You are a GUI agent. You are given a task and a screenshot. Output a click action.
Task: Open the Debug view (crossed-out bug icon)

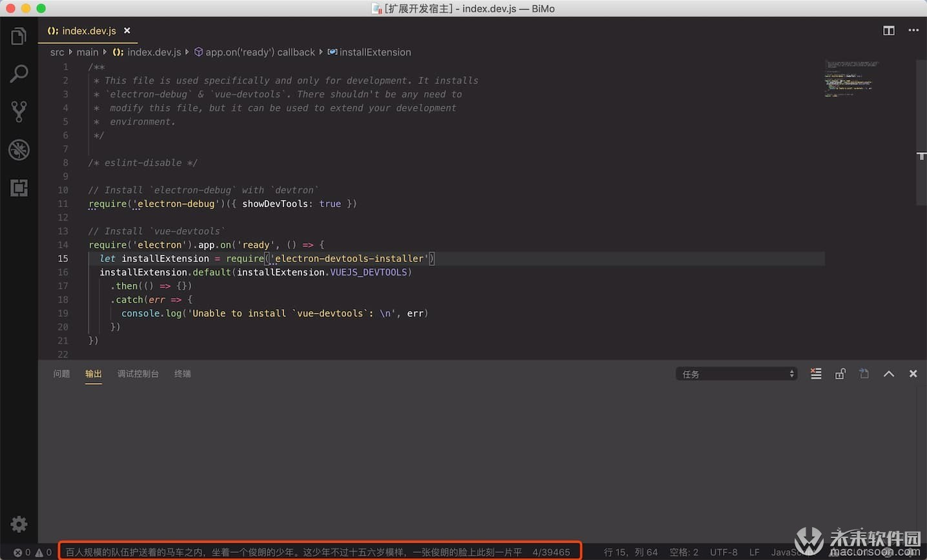coord(19,150)
